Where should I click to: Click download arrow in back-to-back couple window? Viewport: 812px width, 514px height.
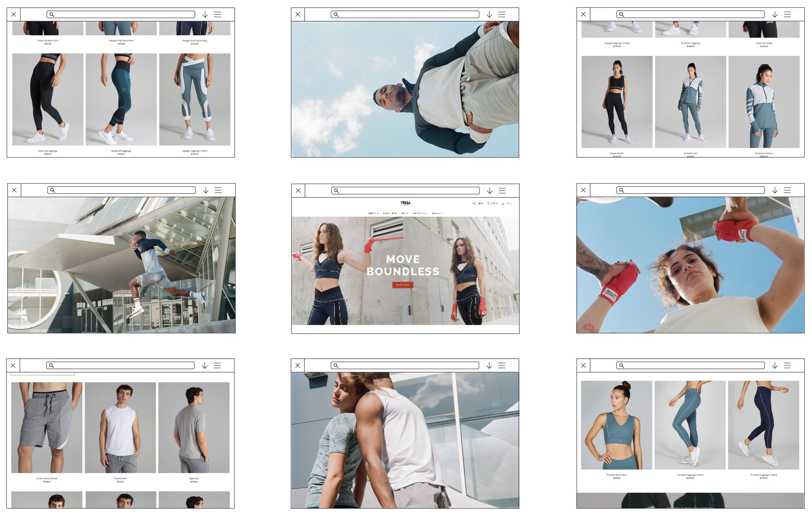point(489,366)
